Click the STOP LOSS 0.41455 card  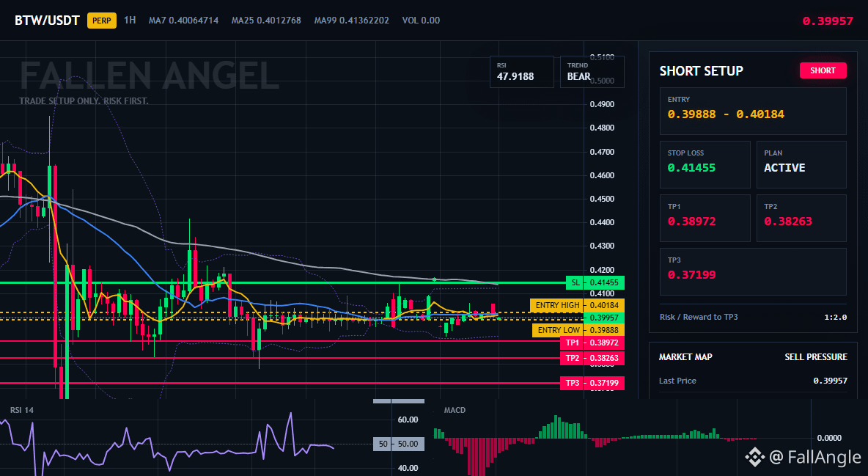click(705, 164)
